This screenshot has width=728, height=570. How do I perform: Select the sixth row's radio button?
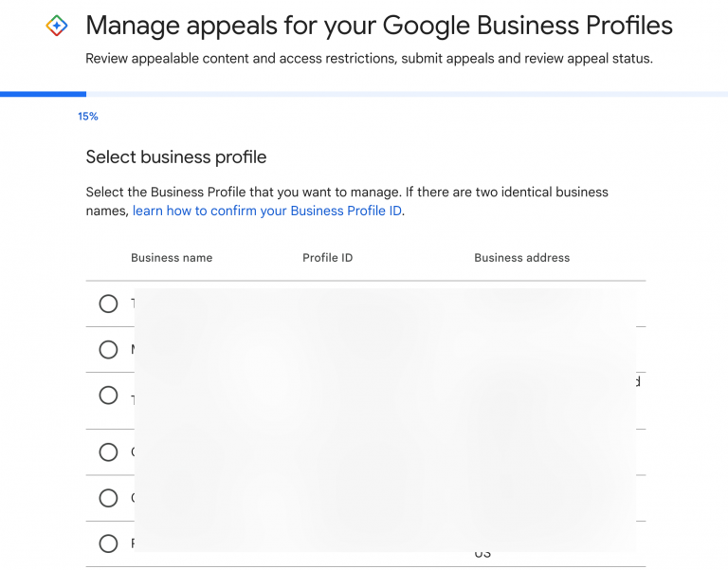point(108,543)
